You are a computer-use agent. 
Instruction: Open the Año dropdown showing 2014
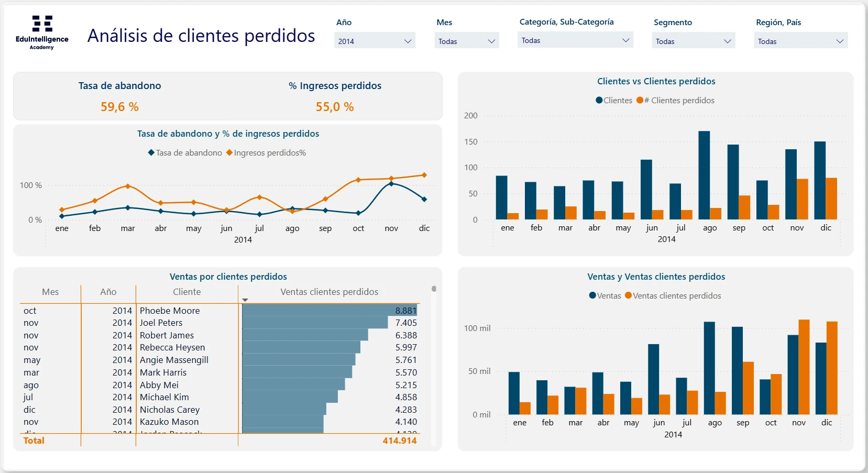(375, 41)
